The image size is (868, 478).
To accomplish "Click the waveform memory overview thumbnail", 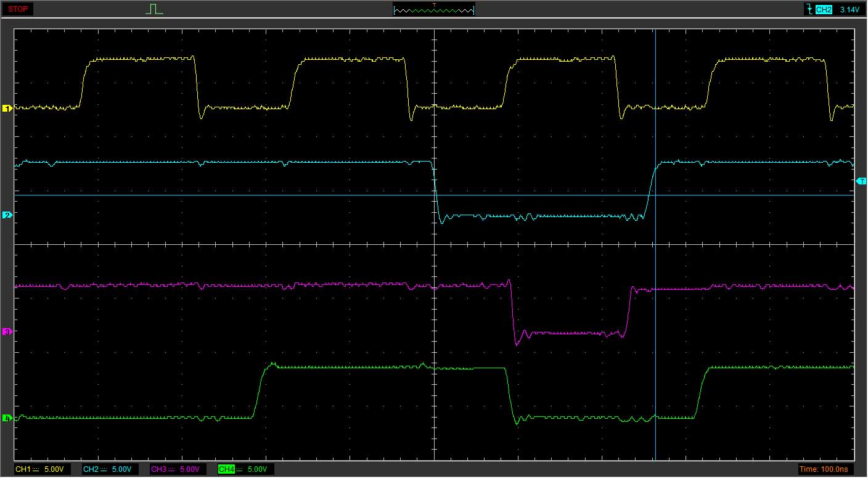I will click(434, 10).
